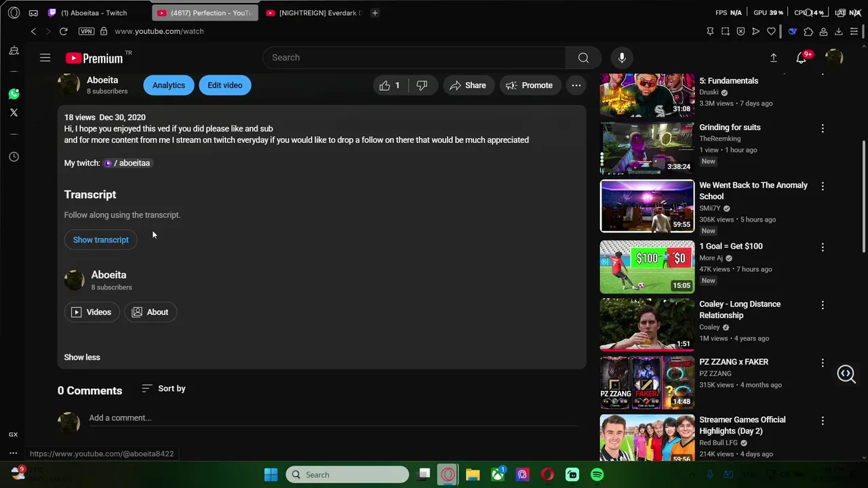Open the Opera GX menu logo
The height and width of the screenshot is (488, 868).
pos(14,13)
